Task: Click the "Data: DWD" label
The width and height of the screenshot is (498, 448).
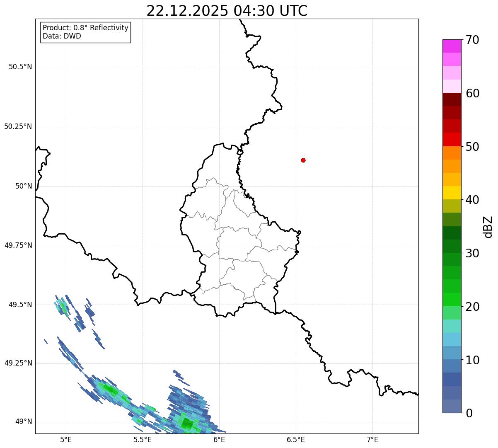Action: (62, 36)
